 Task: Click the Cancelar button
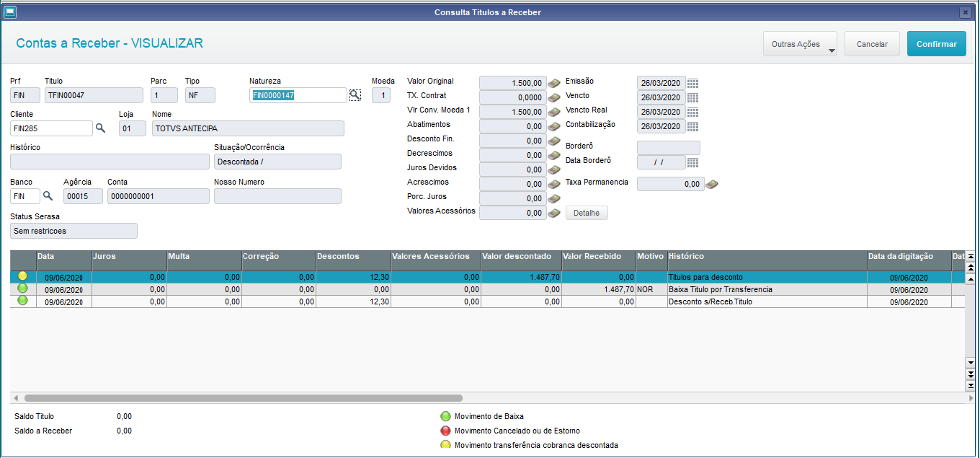click(872, 44)
